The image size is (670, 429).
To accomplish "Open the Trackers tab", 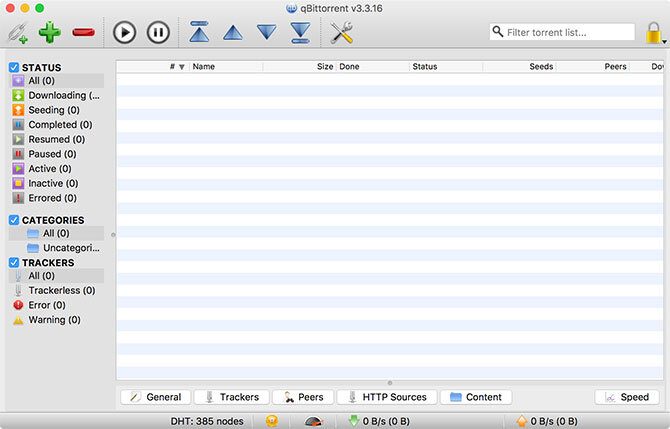I will [x=232, y=397].
